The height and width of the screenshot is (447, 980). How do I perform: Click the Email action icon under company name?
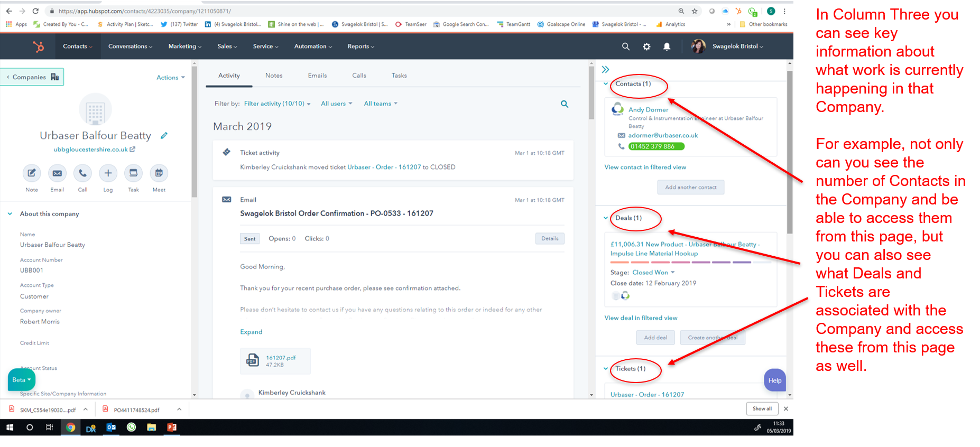(57, 173)
